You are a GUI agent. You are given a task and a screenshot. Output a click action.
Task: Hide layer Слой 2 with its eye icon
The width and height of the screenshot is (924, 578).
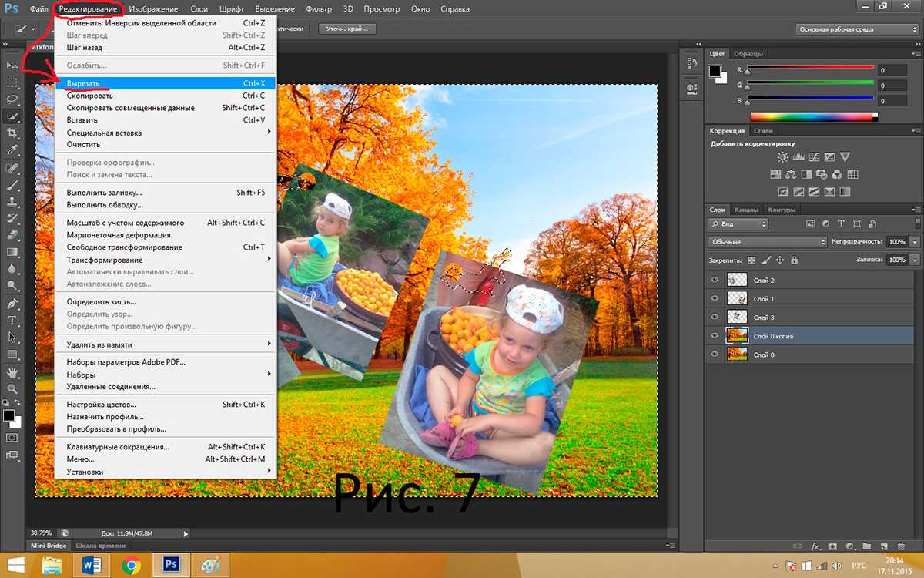(x=715, y=281)
